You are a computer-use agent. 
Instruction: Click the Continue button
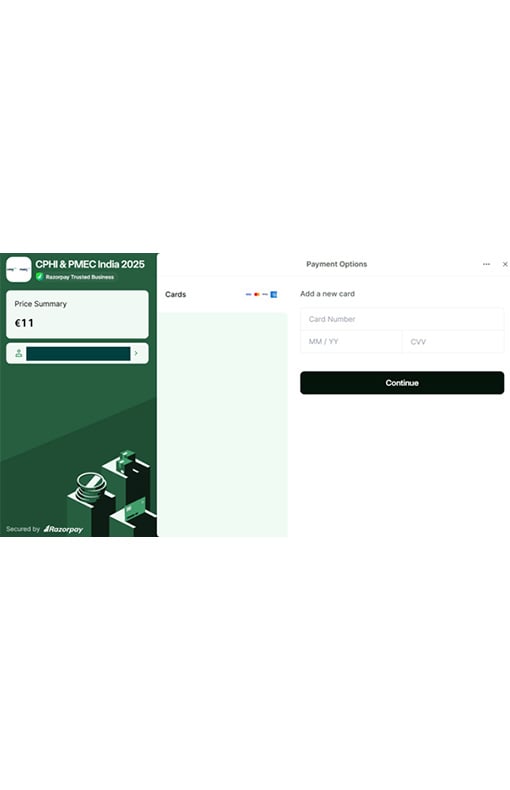402,383
